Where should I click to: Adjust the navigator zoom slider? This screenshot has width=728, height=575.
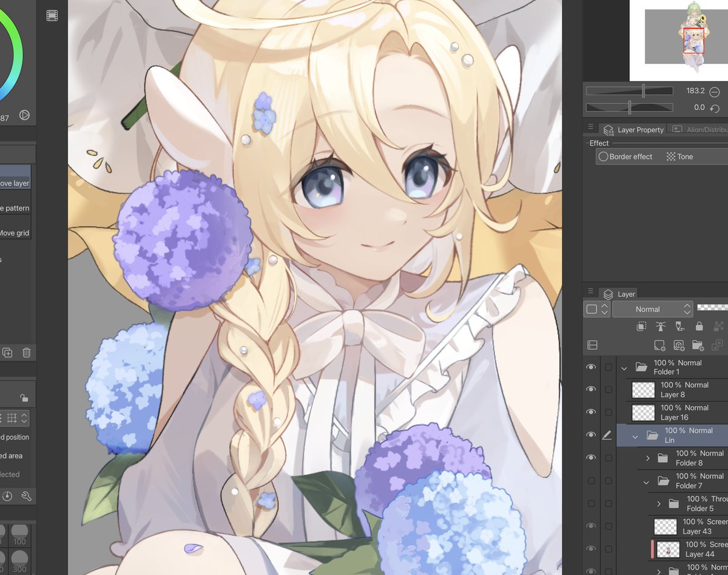pos(629,91)
